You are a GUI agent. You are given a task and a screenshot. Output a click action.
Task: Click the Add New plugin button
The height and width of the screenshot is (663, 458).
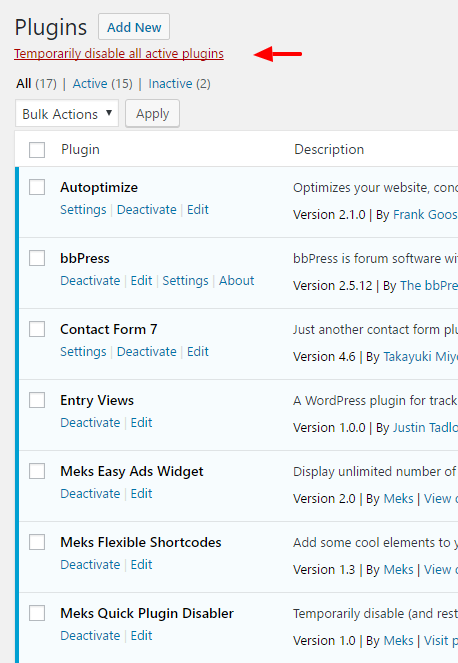134,27
